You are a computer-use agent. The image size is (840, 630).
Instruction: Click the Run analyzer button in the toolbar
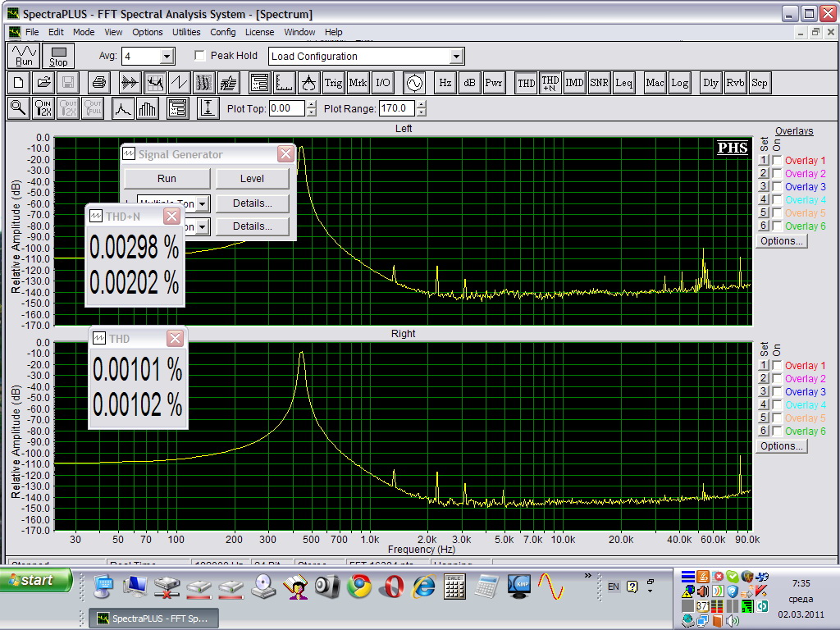tap(24, 56)
